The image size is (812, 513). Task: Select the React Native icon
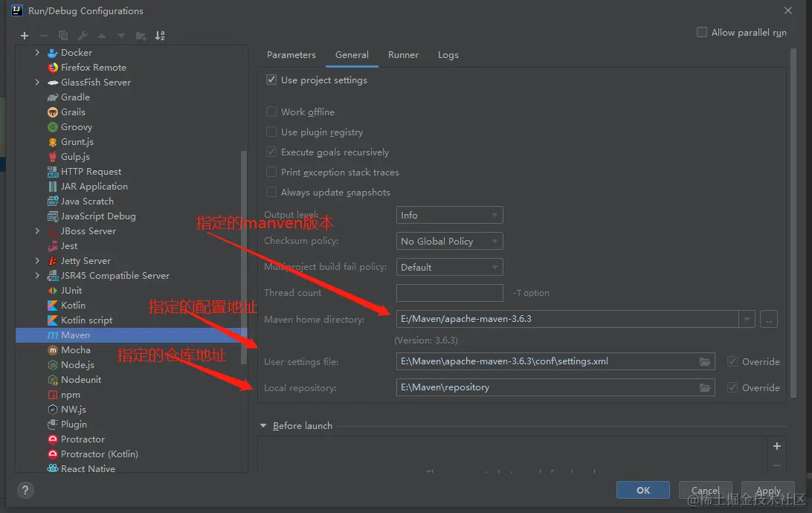[x=52, y=468]
